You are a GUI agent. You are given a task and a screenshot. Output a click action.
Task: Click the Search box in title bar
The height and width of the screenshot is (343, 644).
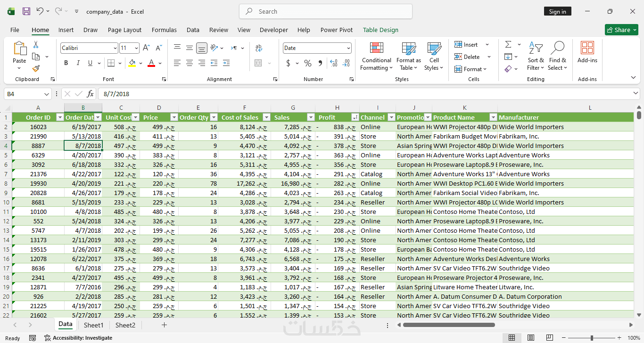pos(326,11)
